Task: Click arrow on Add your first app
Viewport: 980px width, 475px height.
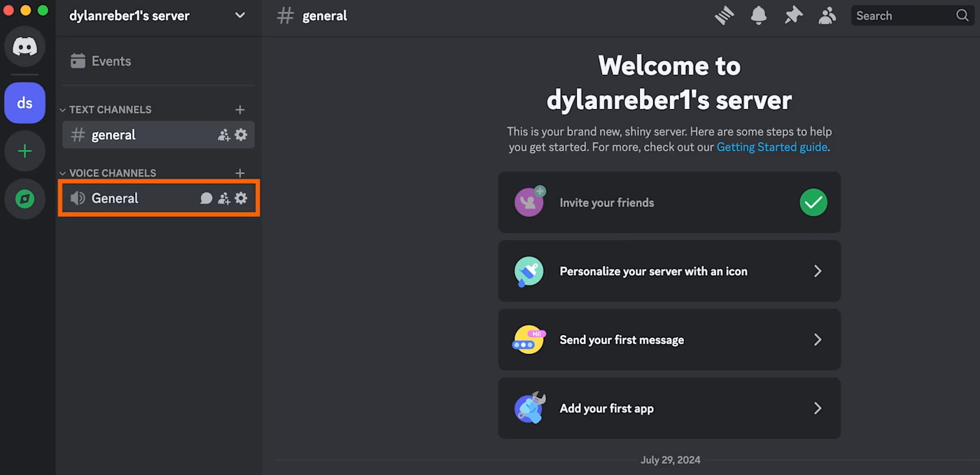Action: tap(818, 409)
